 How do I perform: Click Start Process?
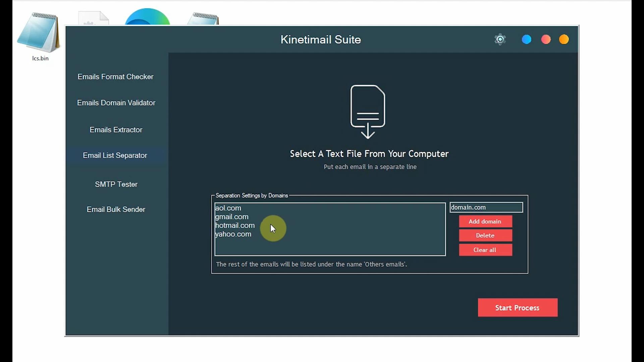pos(517,307)
